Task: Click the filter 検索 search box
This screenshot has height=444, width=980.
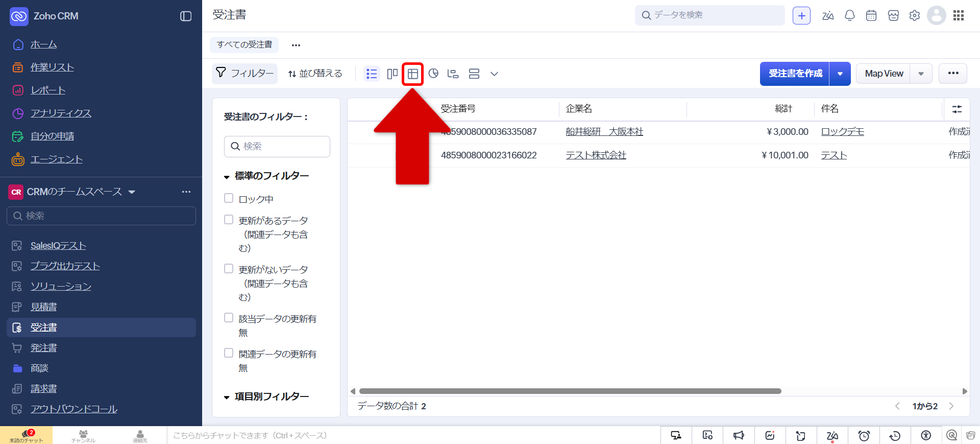Action: click(x=277, y=147)
